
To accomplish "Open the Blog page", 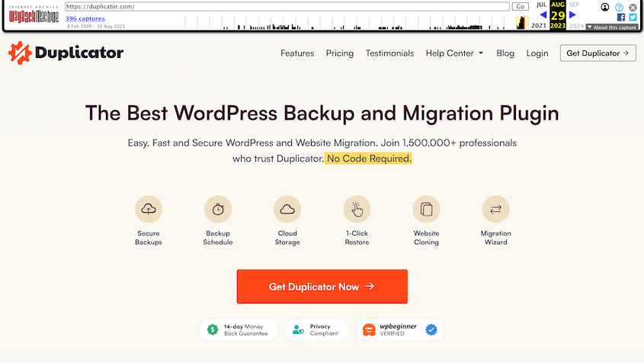I will [x=505, y=53].
